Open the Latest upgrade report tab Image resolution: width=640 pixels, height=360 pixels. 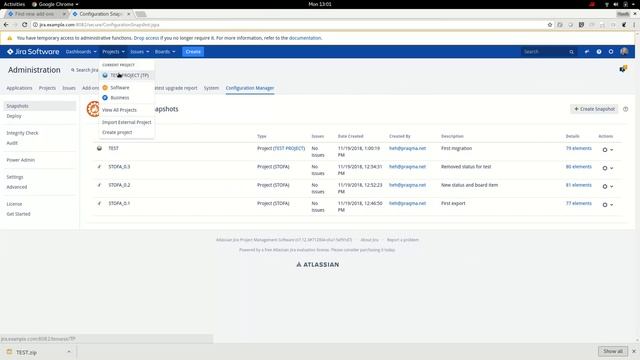pos(176,88)
